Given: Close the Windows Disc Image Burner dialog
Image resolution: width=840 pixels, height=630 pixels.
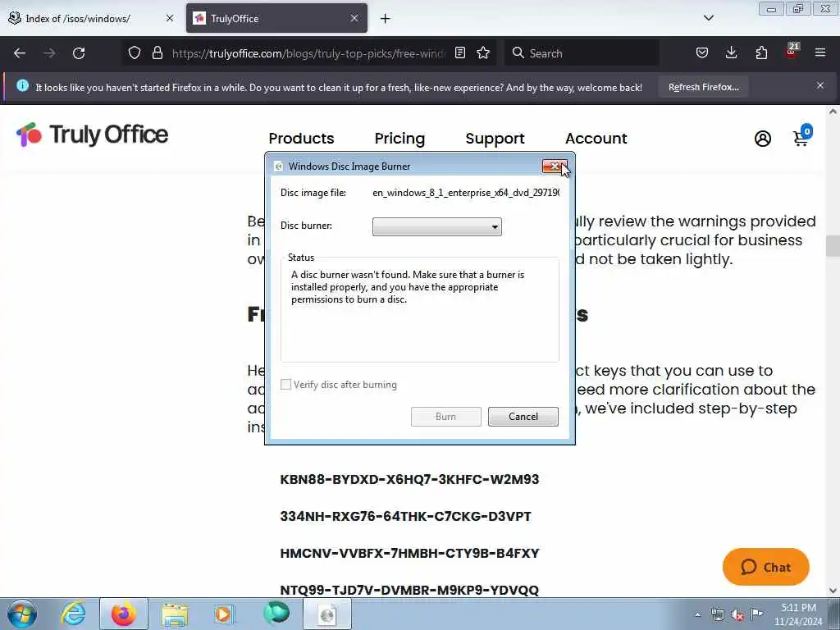Looking at the screenshot, I should 555,167.
